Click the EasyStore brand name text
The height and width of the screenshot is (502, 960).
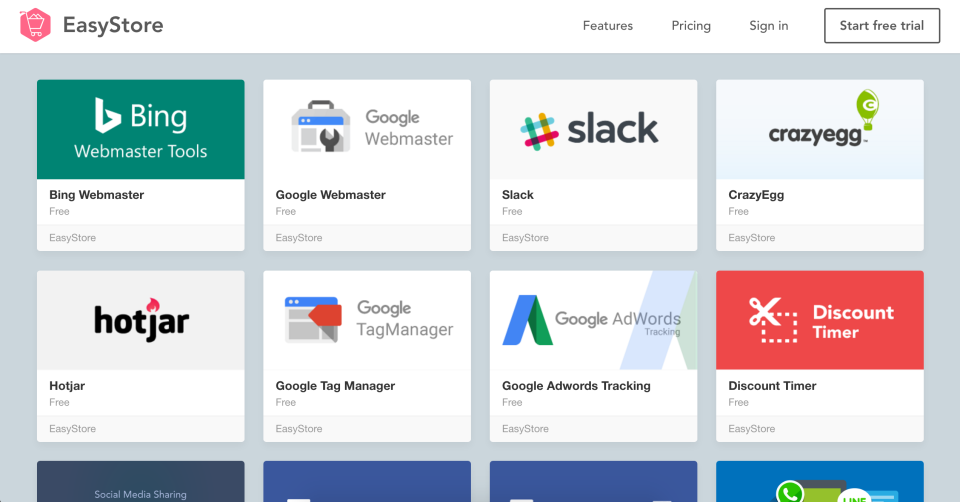(113, 25)
